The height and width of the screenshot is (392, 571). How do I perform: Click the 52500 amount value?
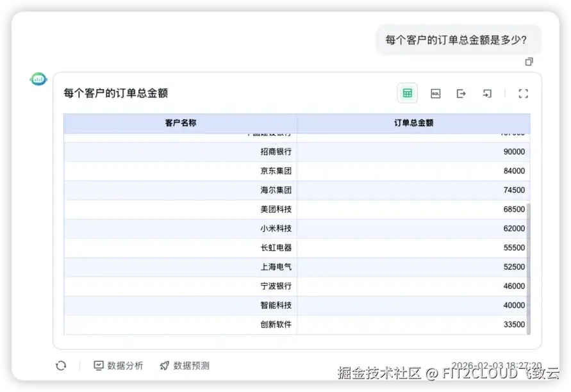pyautogui.click(x=514, y=267)
